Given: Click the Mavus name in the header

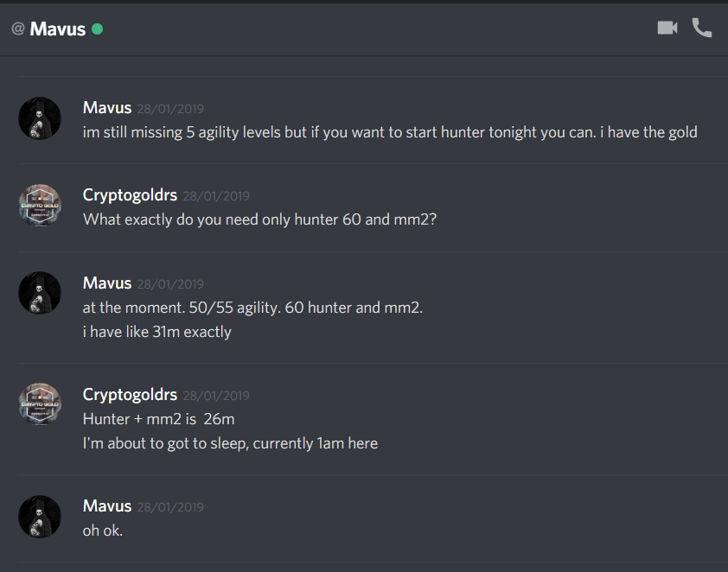Looking at the screenshot, I should [57, 29].
